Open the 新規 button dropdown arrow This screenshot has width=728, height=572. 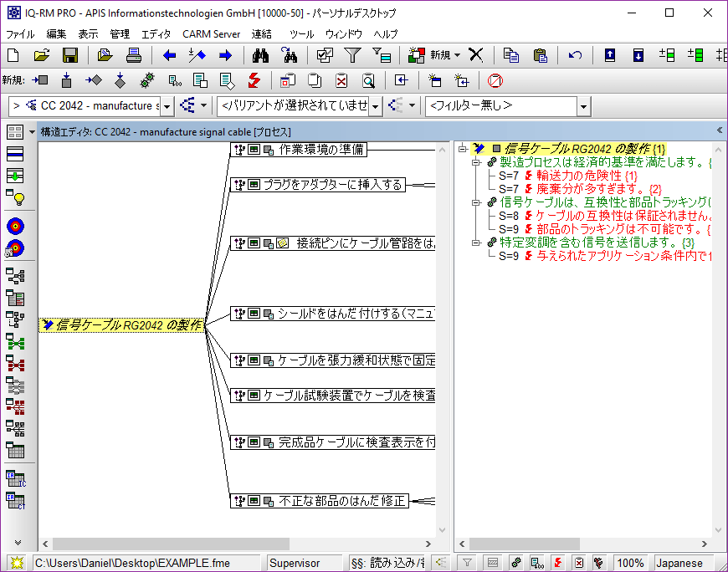coord(458,55)
